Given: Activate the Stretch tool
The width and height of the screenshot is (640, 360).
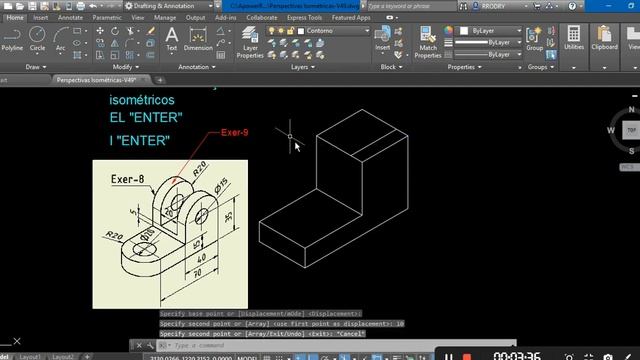Looking at the screenshot, I should (100, 55).
